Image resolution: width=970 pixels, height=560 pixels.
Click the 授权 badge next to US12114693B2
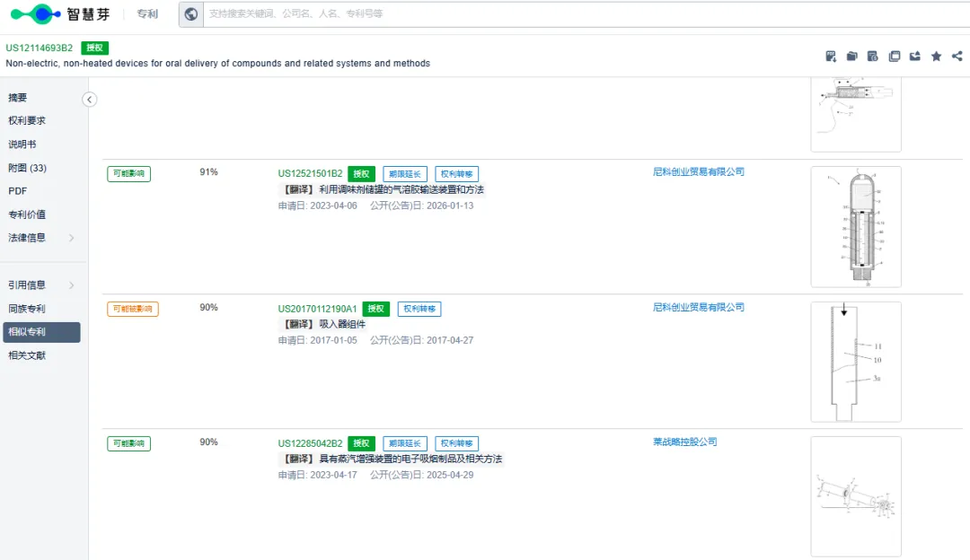pos(94,48)
